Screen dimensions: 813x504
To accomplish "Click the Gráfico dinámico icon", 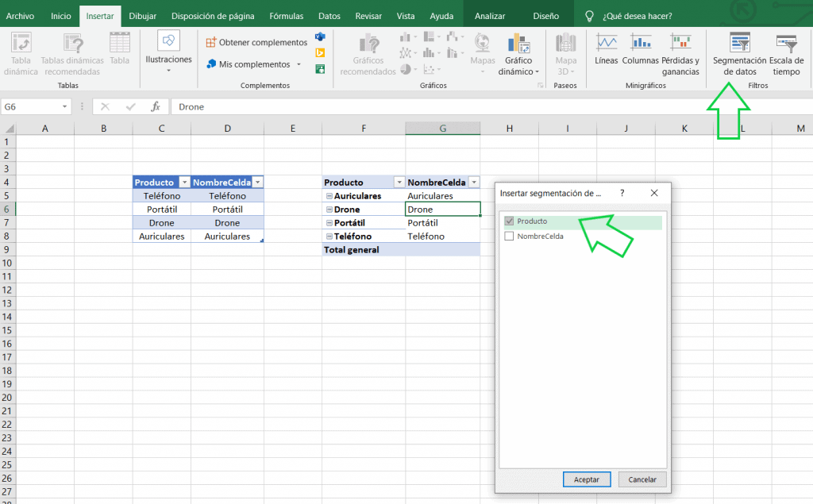I will 518,43.
